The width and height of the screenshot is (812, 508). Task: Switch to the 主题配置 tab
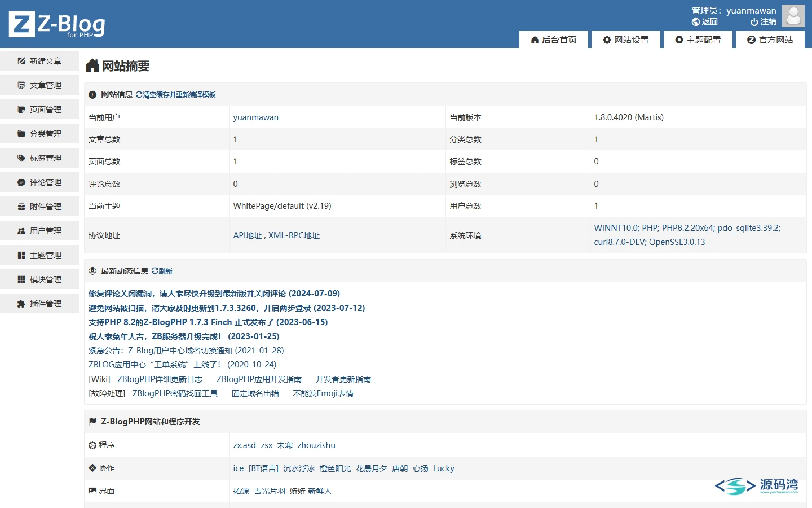click(x=698, y=40)
